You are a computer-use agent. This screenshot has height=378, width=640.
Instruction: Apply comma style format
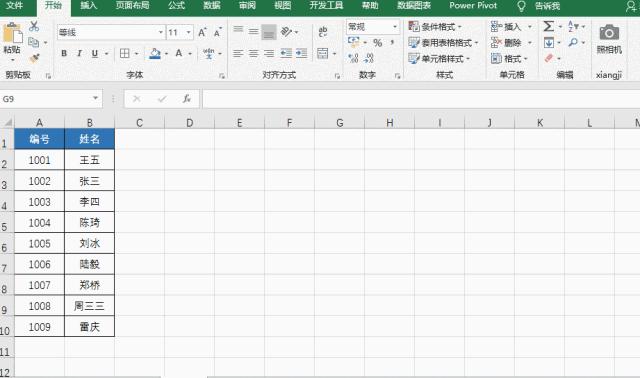392,42
